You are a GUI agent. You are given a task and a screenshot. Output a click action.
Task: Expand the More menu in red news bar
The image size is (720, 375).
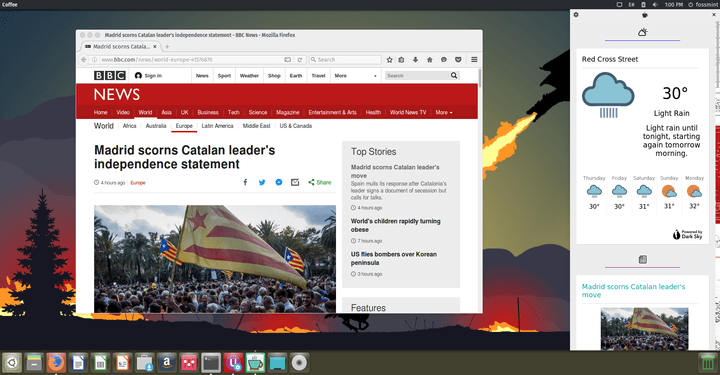444,112
